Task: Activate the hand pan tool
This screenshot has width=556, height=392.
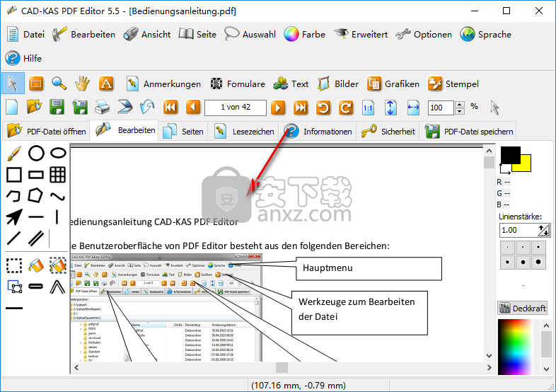Action: [82, 83]
